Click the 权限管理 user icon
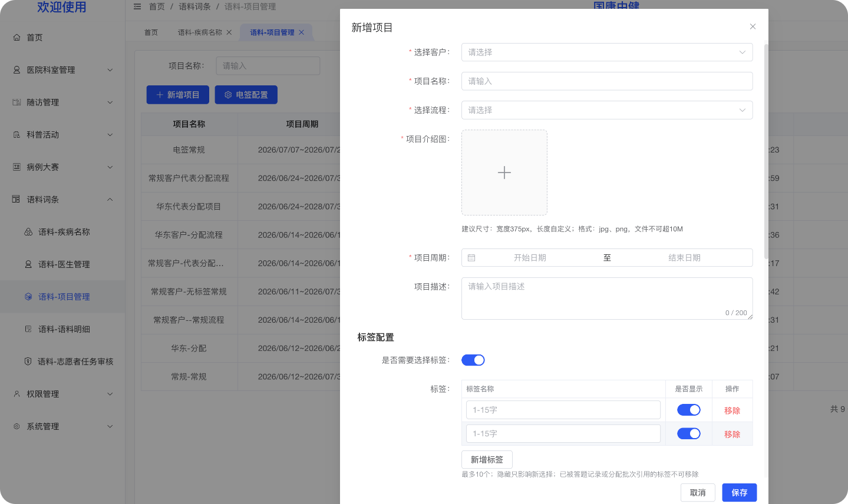This screenshot has width=848, height=504. [17, 393]
